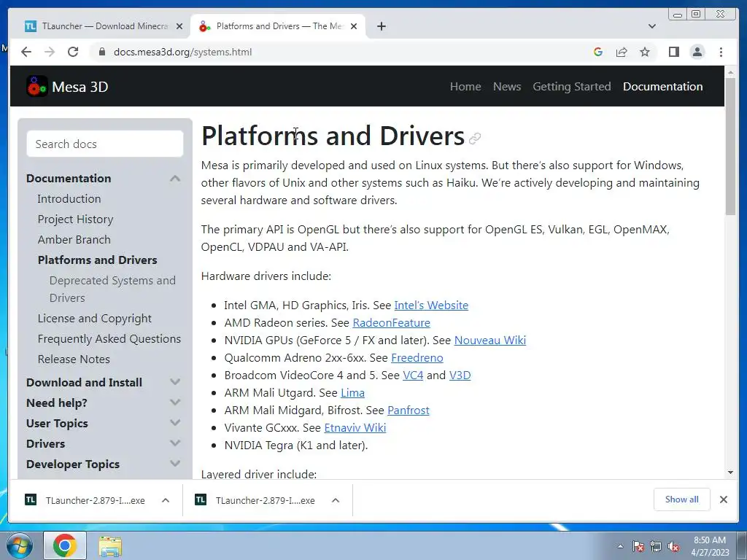
Task: Expand the Developer Topics section
Action: tap(175, 464)
